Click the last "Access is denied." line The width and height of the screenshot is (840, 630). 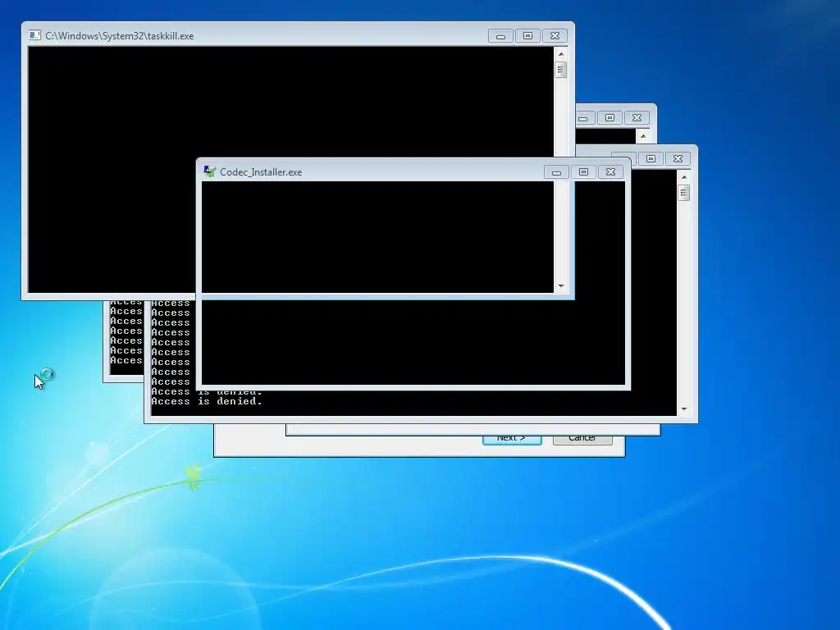coord(207,401)
